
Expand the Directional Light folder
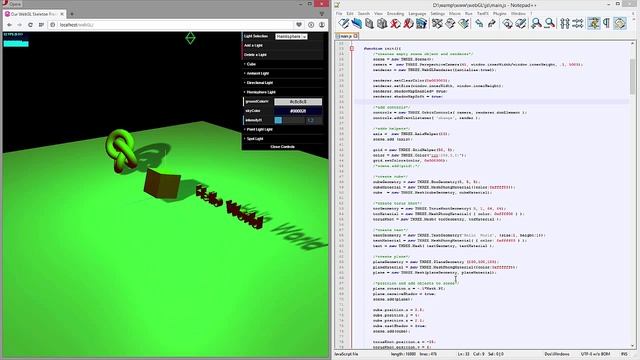(x=283, y=83)
